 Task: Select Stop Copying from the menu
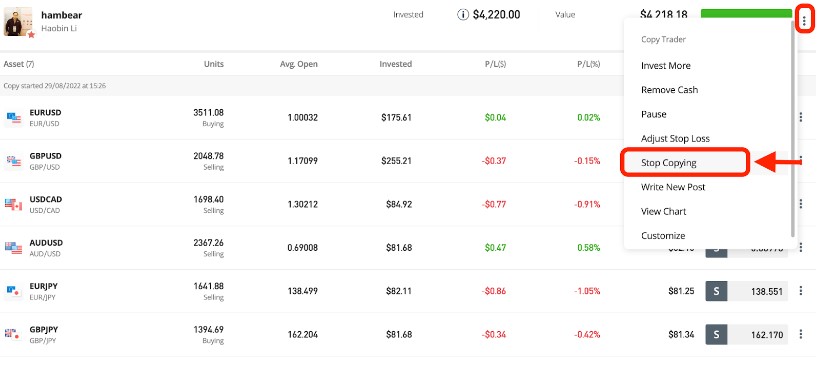669,163
